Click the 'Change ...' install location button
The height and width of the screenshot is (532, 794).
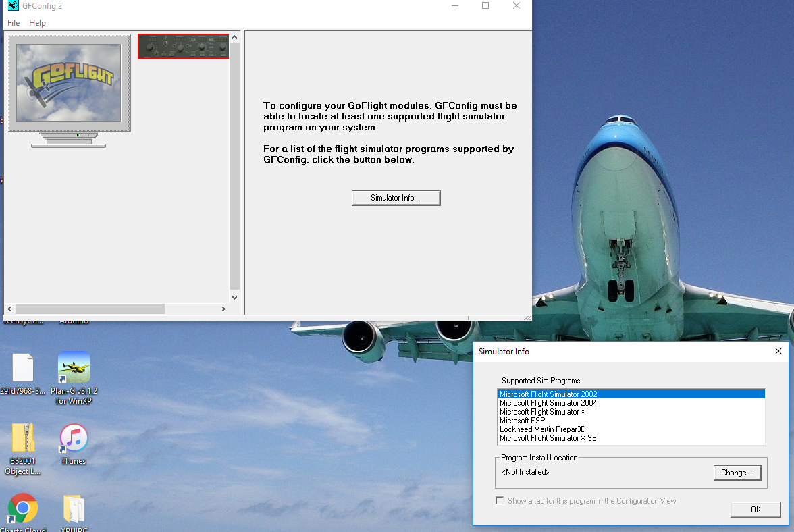(737, 473)
